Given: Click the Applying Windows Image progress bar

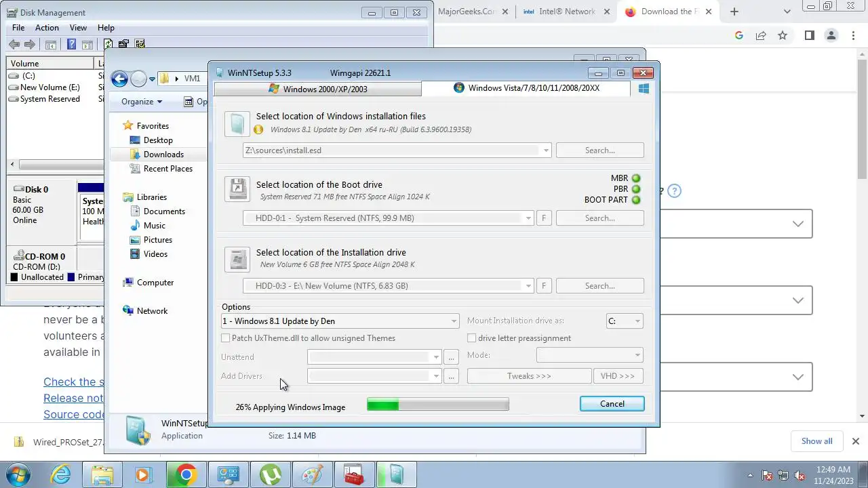Looking at the screenshot, I should coord(437,405).
